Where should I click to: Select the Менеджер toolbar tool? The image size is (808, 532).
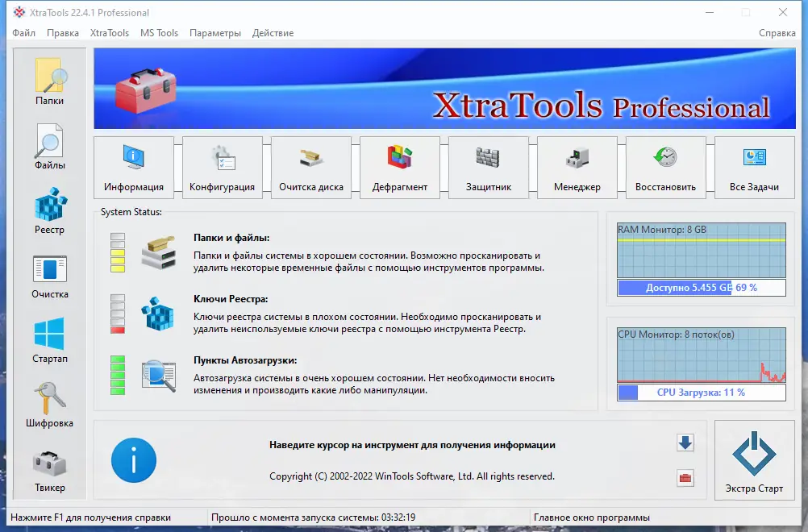[x=576, y=167]
